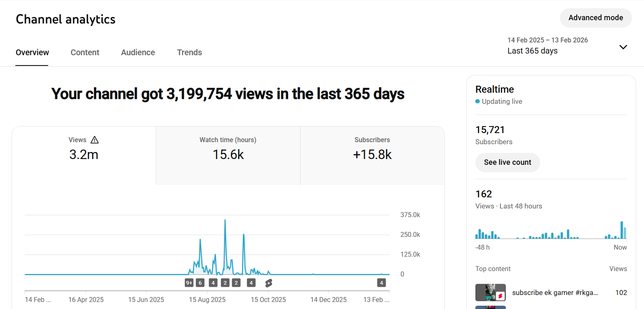This screenshot has width=644, height=309.
Task: Expand the date range dropdown chevron
Action: [x=623, y=47]
